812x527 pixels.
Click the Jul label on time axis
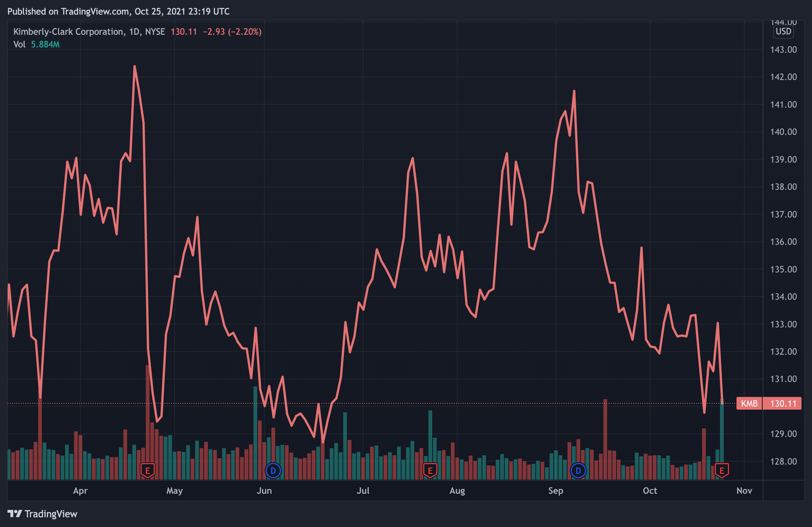(363, 491)
